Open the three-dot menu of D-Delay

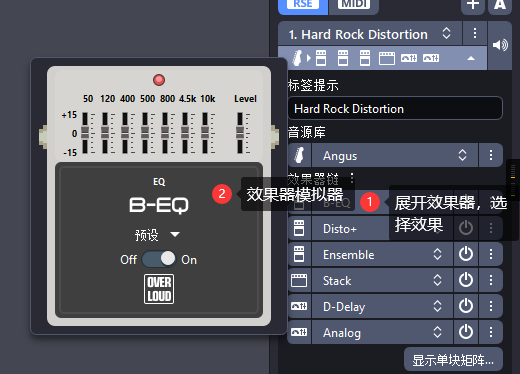pyautogui.click(x=491, y=306)
